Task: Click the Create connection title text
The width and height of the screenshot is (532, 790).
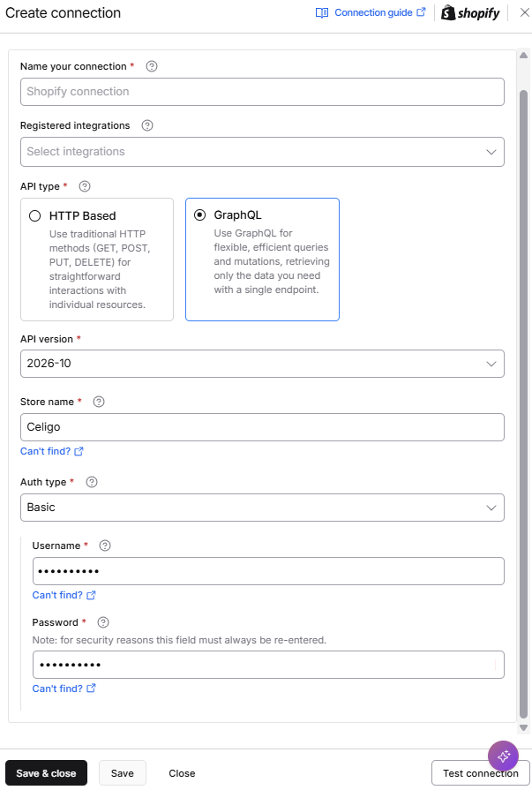Action: point(63,12)
